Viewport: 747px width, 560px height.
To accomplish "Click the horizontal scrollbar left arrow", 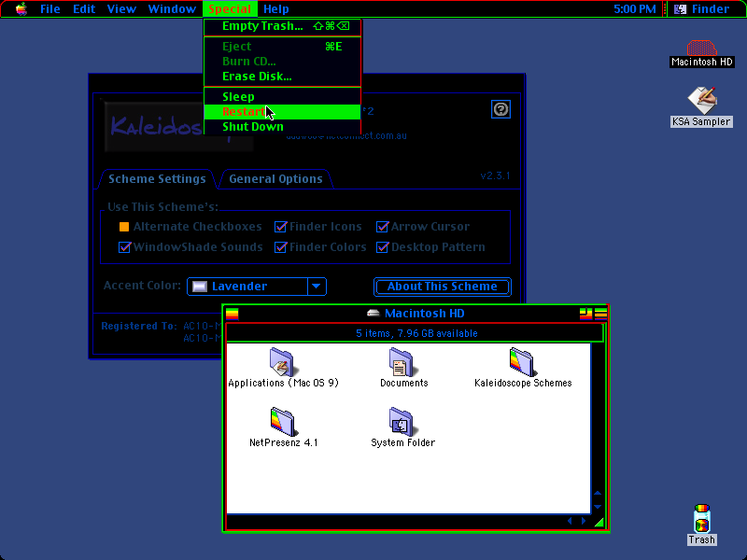I will click(570, 521).
